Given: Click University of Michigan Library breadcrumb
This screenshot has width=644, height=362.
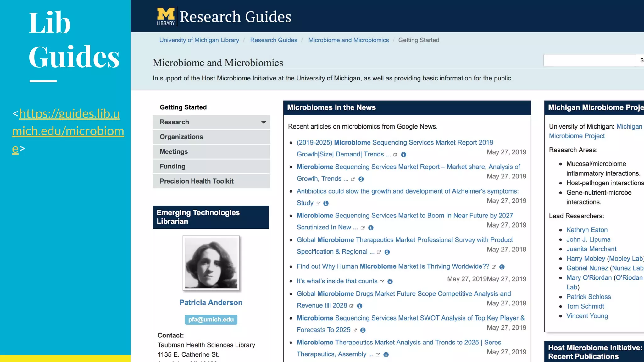Looking at the screenshot, I should pyautogui.click(x=199, y=40).
